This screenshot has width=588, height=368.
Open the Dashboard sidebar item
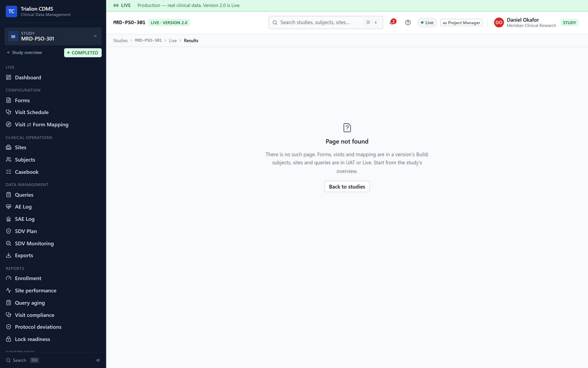point(53,77)
